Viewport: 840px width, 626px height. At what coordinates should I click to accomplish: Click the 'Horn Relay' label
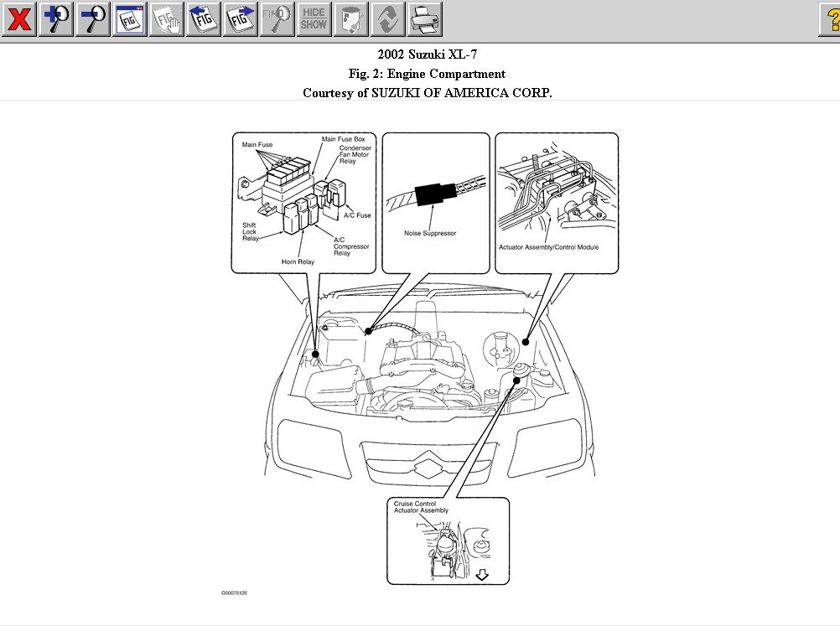tap(298, 261)
